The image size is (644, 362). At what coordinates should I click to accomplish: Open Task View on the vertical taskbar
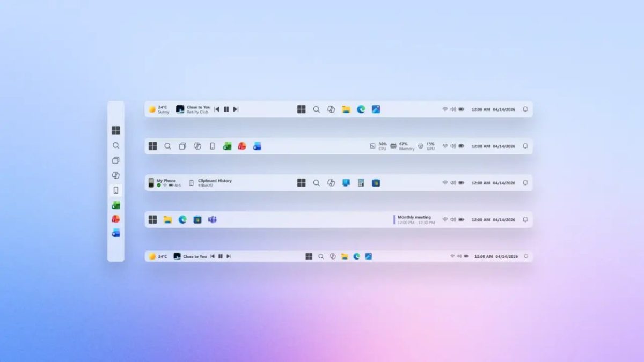116,160
